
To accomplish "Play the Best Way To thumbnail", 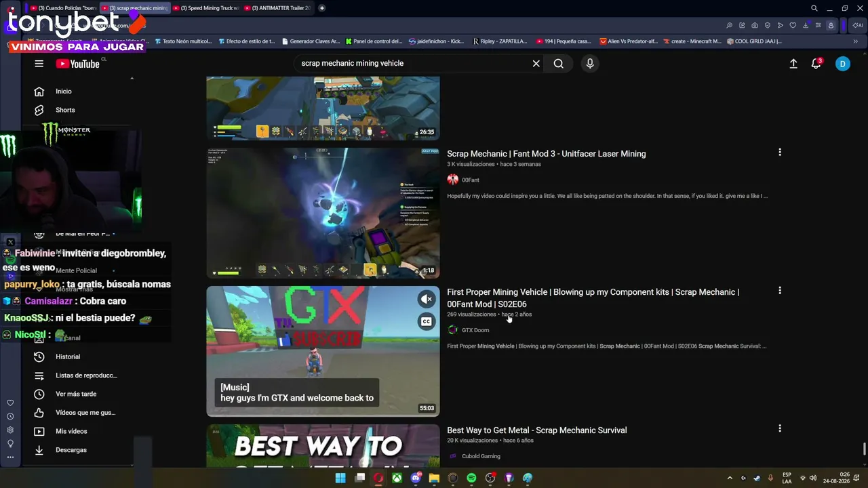I will (x=323, y=446).
